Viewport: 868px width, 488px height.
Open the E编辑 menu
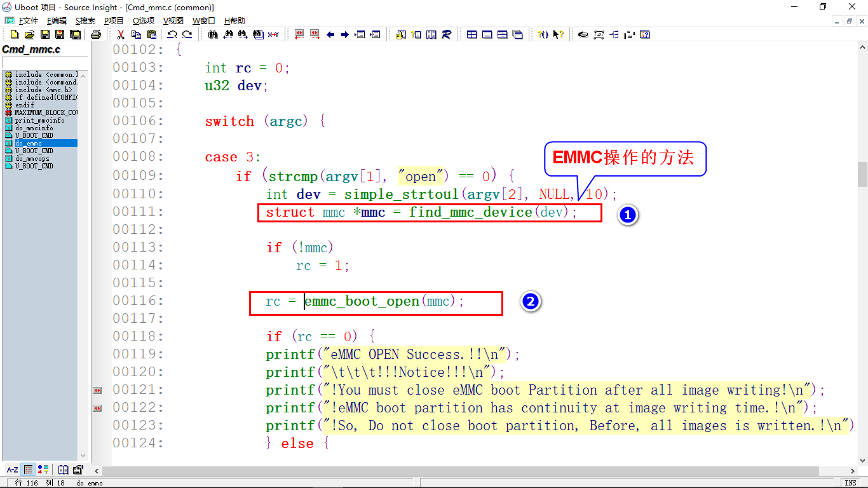(57, 21)
